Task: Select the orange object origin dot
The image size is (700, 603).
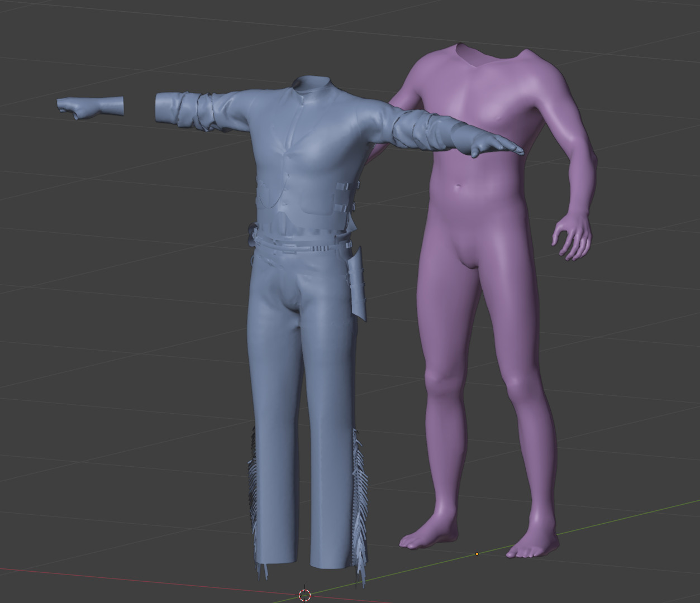Action: tap(477, 554)
